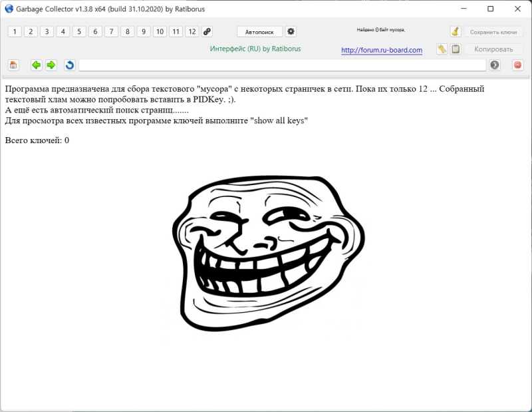Image resolution: width=532 pixels, height=412 pixels.
Task: Go to the home page icon
Action: tap(13, 65)
